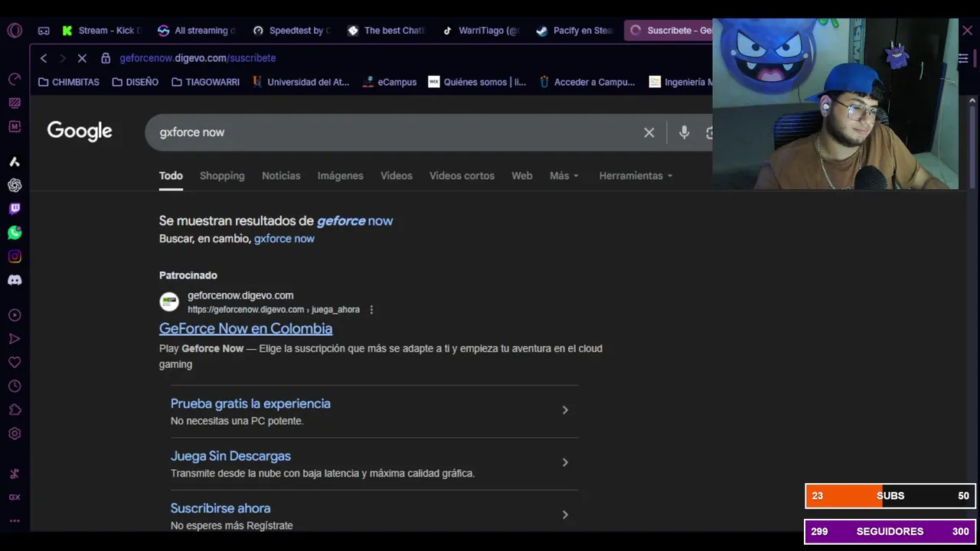
Task: Click the SUBS goal progress bar
Action: (890, 496)
